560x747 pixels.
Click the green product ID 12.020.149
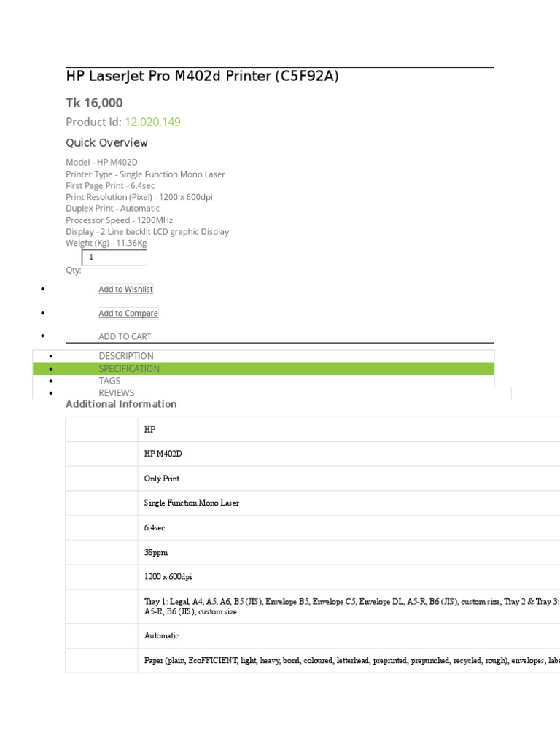(152, 122)
